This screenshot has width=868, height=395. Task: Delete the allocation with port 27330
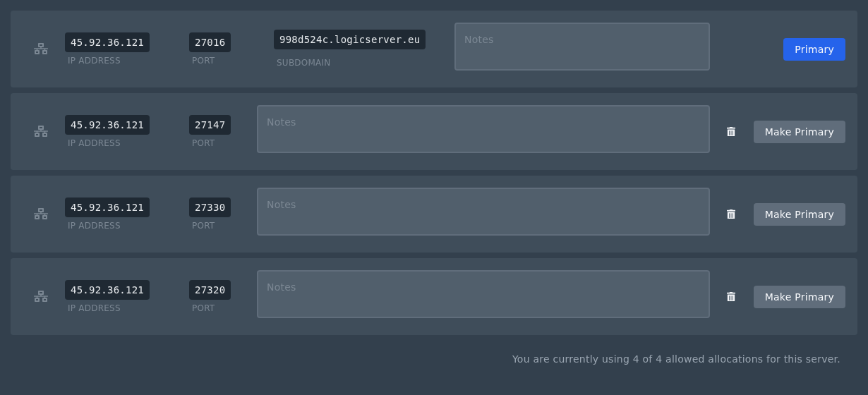731,214
